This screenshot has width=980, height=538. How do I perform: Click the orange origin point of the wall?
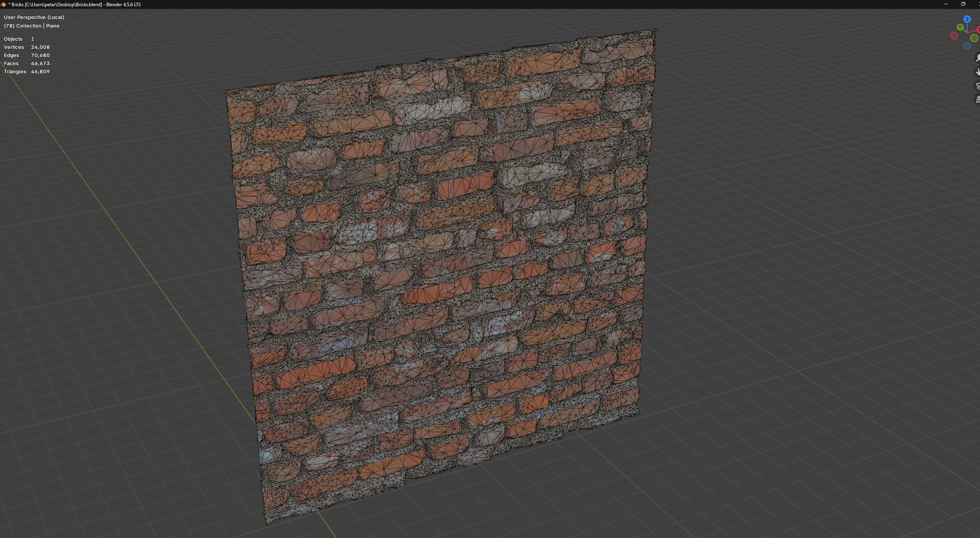(268, 522)
